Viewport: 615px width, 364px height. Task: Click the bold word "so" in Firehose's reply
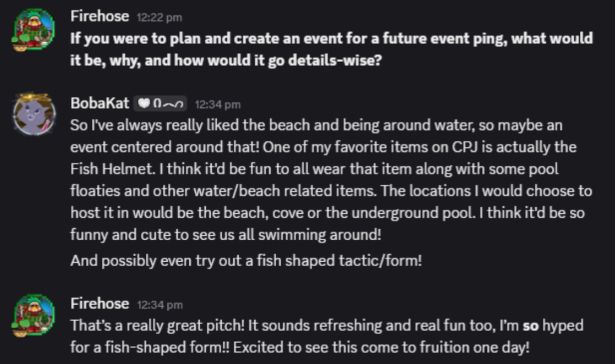(x=530, y=326)
